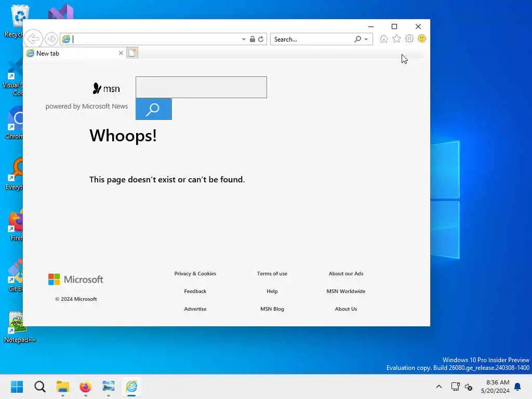View the security lock report icon
Viewport: 532px width, 399px height.
coord(252,39)
